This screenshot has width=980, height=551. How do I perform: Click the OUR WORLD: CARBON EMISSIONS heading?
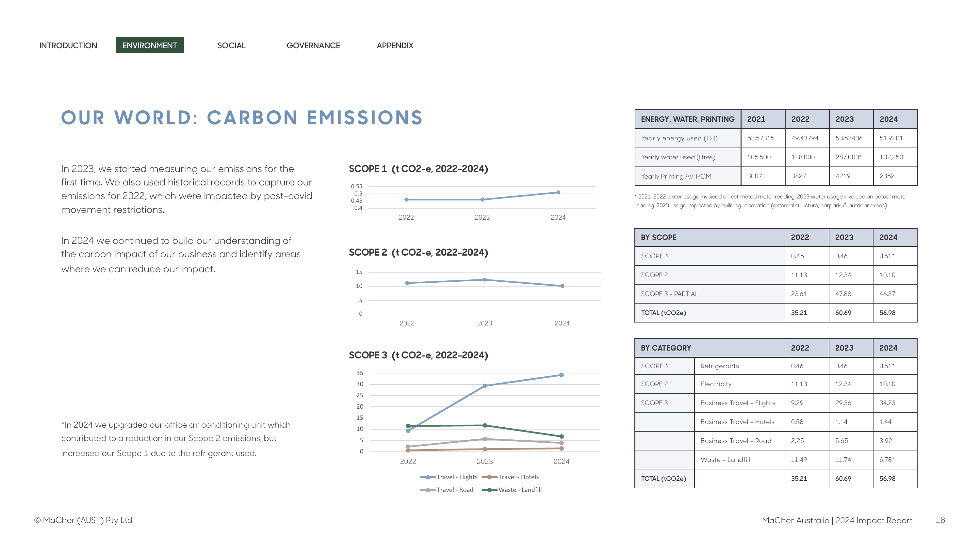tap(242, 118)
